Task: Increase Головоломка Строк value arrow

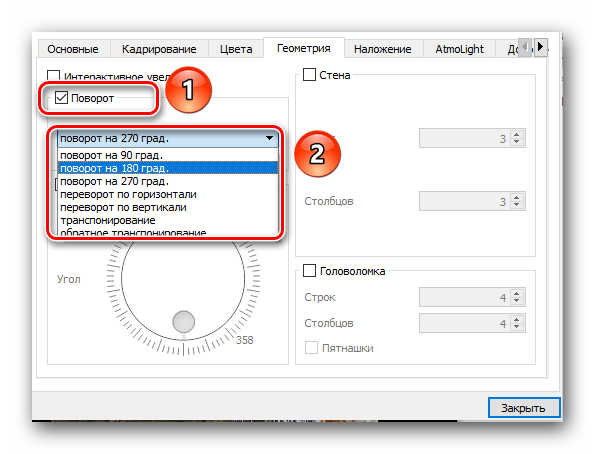Action: tap(516, 293)
